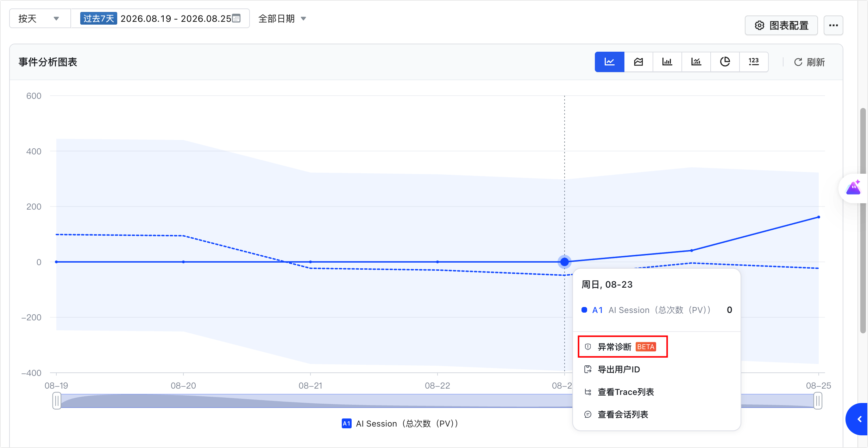868x448 pixels.
Task: Show the 123 numeric value view
Action: click(x=754, y=62)
